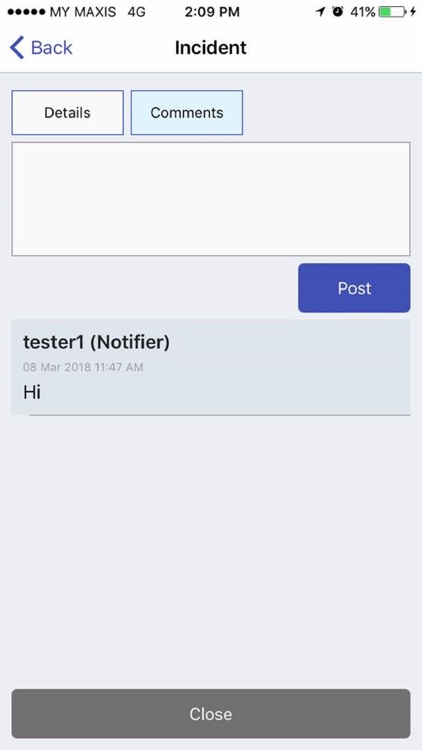Tap the Back chevron arrow icon

click(x=17, y=48)
